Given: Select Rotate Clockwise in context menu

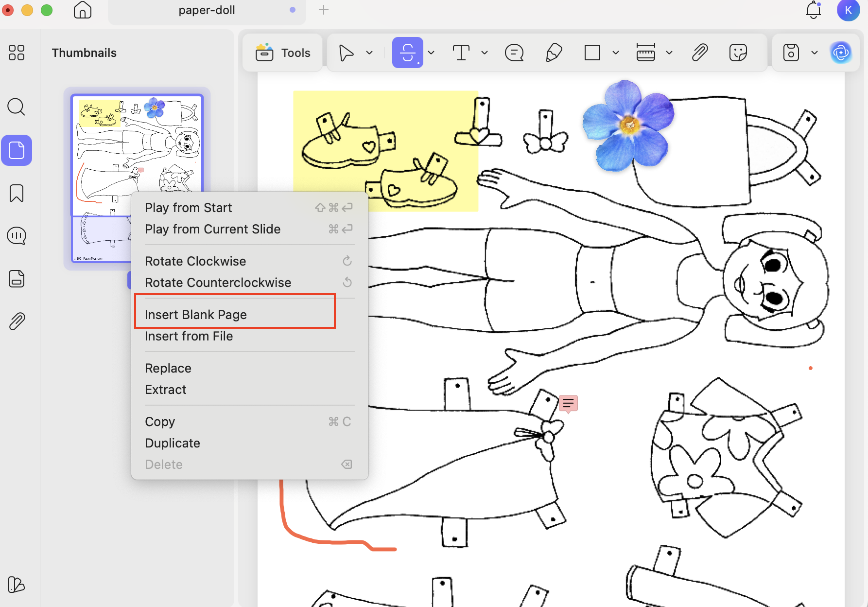Looking at the screenshot, I should pyautogui.click(x=195, y=261).
